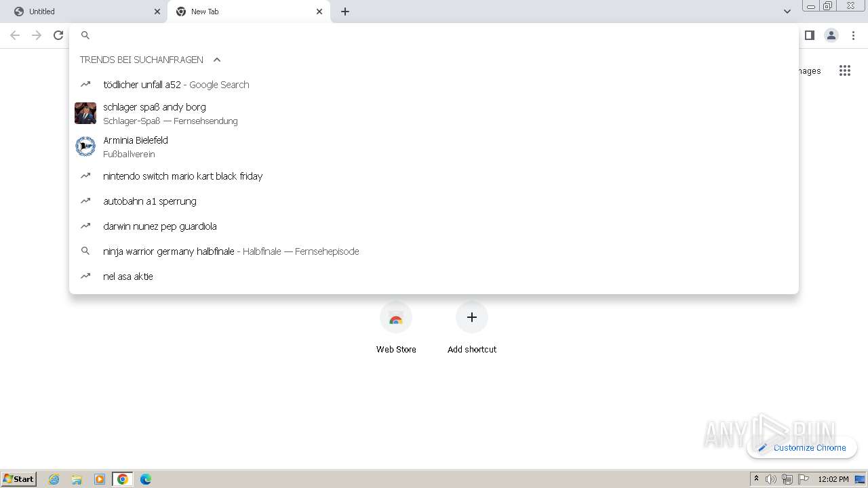Screen dimensions: 868x488
Task: Select suggestion schlager spaß andy borg
Action: [x=434, y=113]
